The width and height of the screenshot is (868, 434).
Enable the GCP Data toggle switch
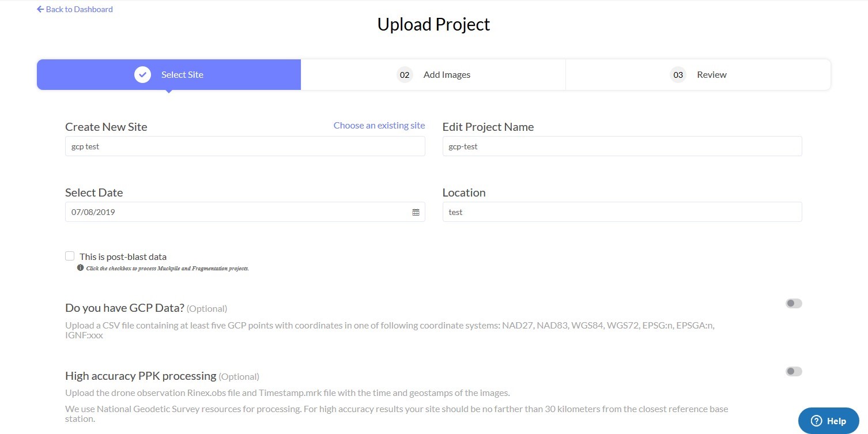(x=794, y=303)
